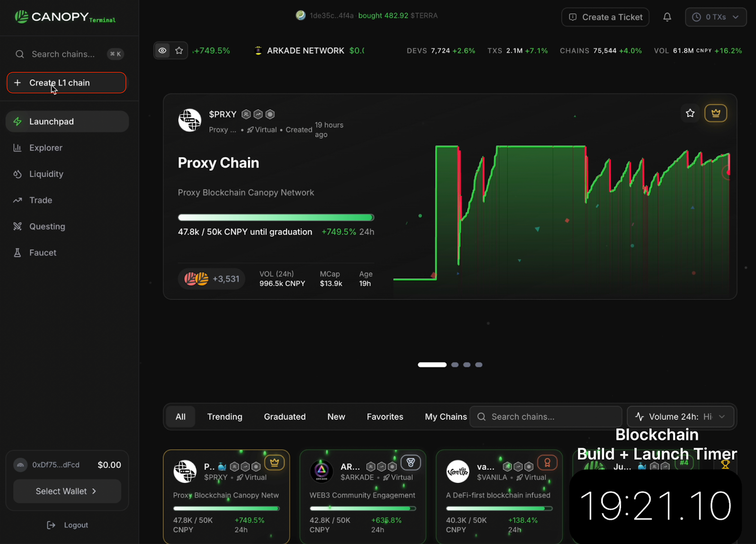Click the Proxy Chain title
The image size is (756, 544).
[x=218, y=163]
